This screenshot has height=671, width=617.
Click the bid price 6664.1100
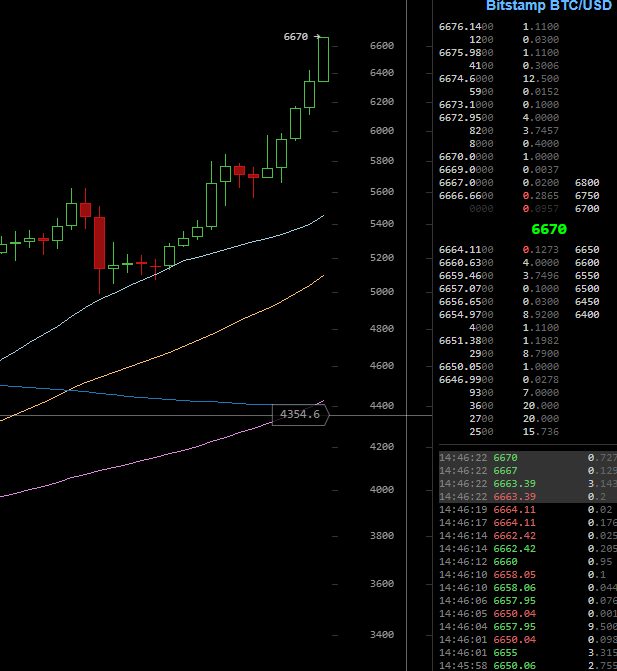(x=466, y=249)
